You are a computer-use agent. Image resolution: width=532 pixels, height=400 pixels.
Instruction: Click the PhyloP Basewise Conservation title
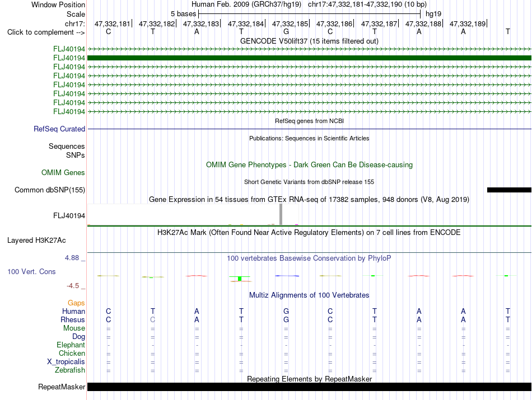(x=309, y=258)
